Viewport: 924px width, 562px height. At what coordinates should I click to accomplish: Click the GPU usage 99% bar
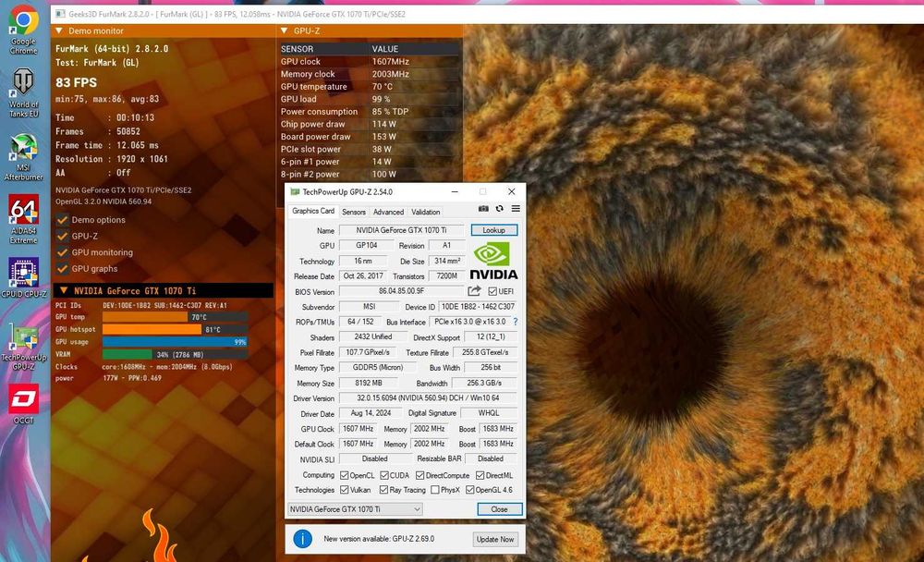[x=175, y=341]
